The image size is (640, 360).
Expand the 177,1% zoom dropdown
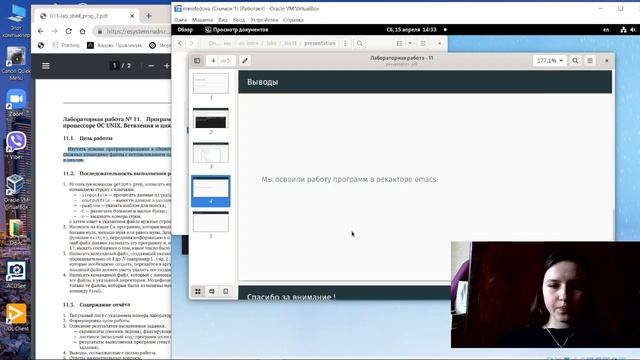coord(550,60)
